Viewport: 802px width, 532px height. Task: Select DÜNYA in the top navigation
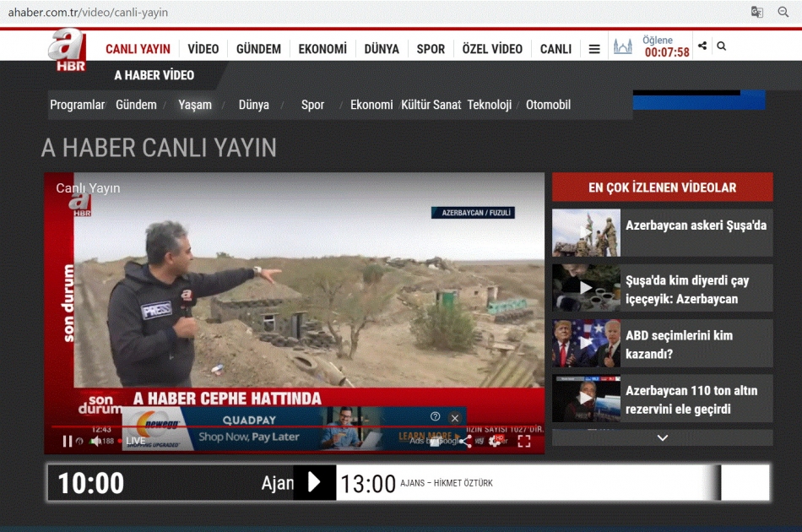(382, 49)
